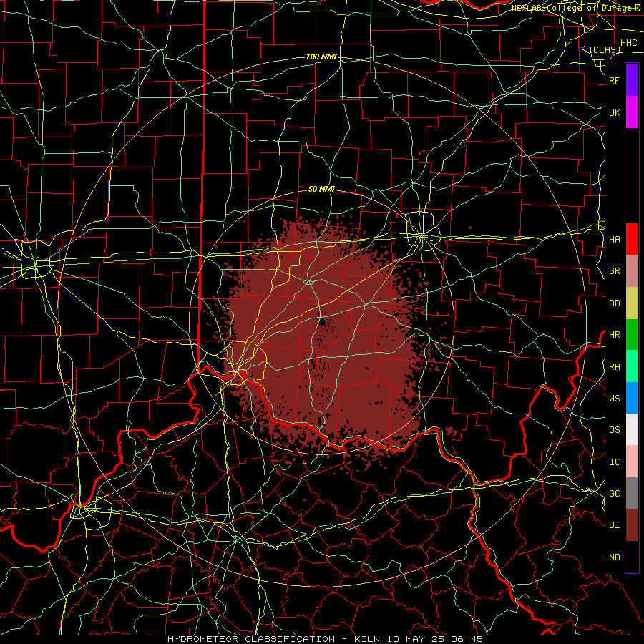The width and height of the screenshot is (644, 644).
Task: Click the "GC" legend label
Action: (614, 493)
